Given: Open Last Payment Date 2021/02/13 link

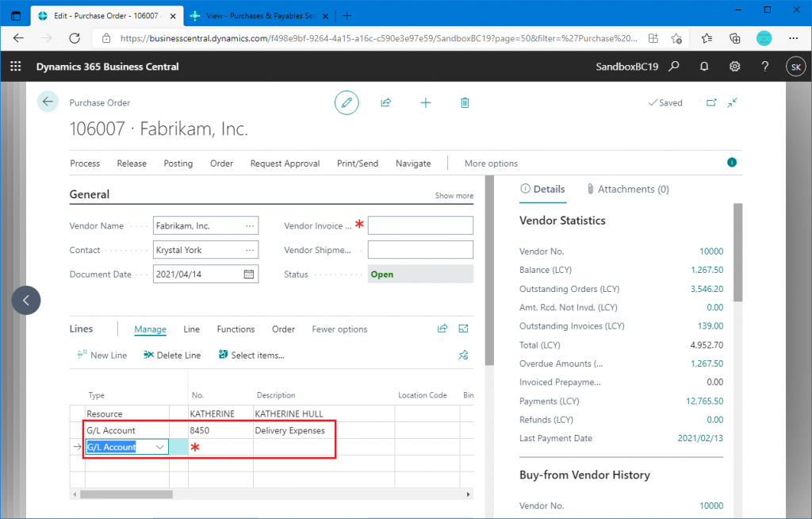Looking at the screenshot, I should [x=700, y=438].
